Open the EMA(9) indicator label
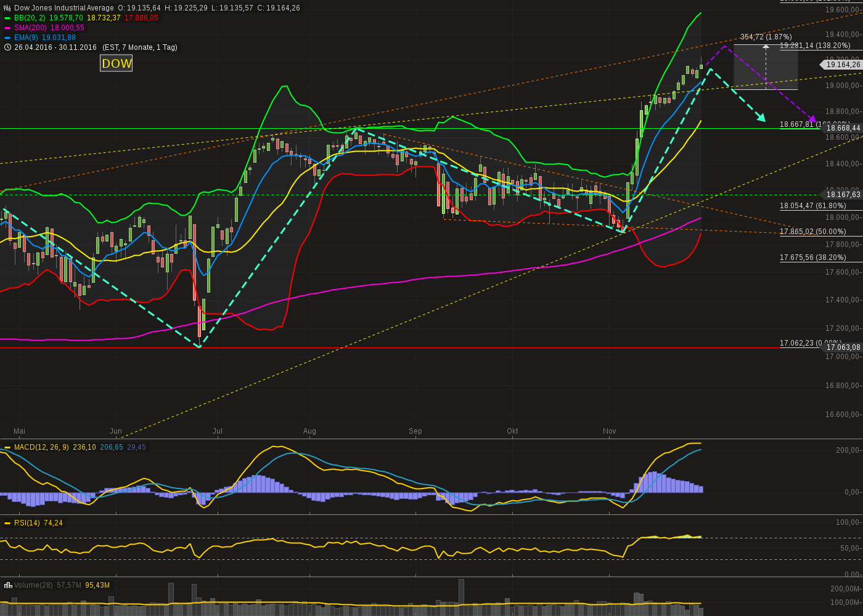The width and height of the screenshot is (863, 616). (x=27, y=38)
